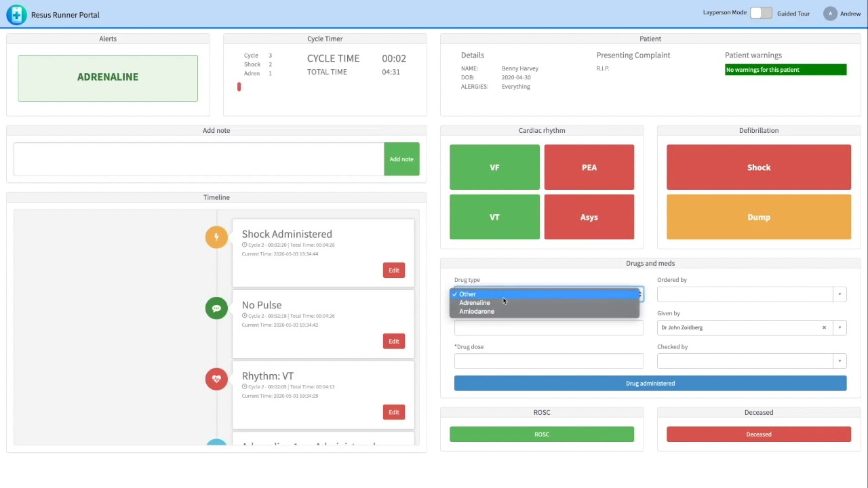
Task: Click the TOTAL TIME value 04:31
Action: coord(391,72)
